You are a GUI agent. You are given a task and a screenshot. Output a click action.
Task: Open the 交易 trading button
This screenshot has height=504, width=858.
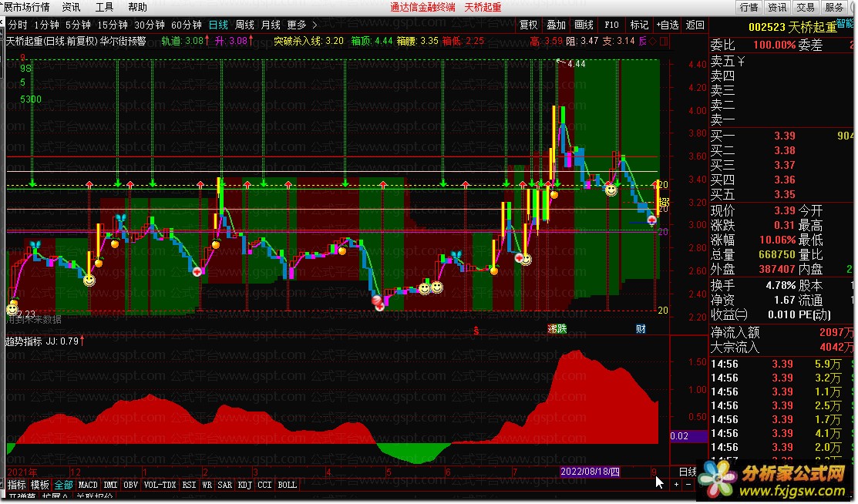point(806,7)
